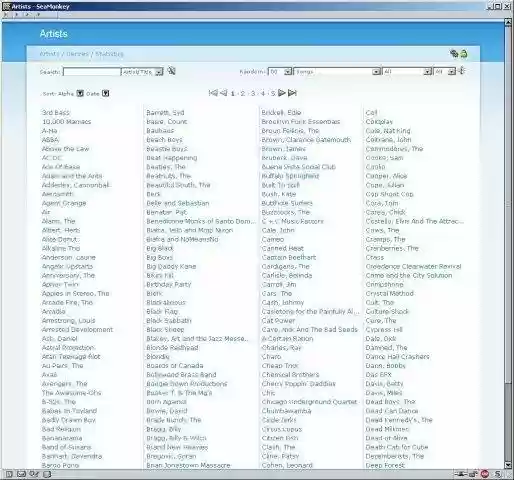The image size is (514, 480).
Task: Jump to page 3
Action: click(x=253, y=94)
